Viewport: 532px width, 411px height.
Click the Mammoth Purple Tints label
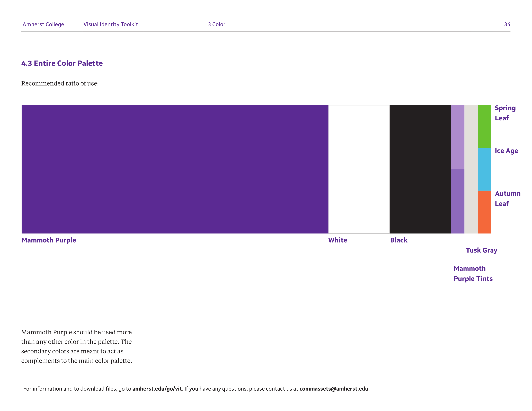pyautogui.click(x=473, y=274)
